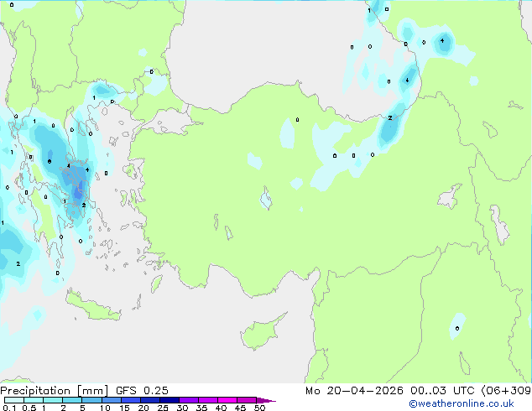Select the 25–30 mm navy legend swatch
Screen dimensions: 532x411
tap(170, 400)
